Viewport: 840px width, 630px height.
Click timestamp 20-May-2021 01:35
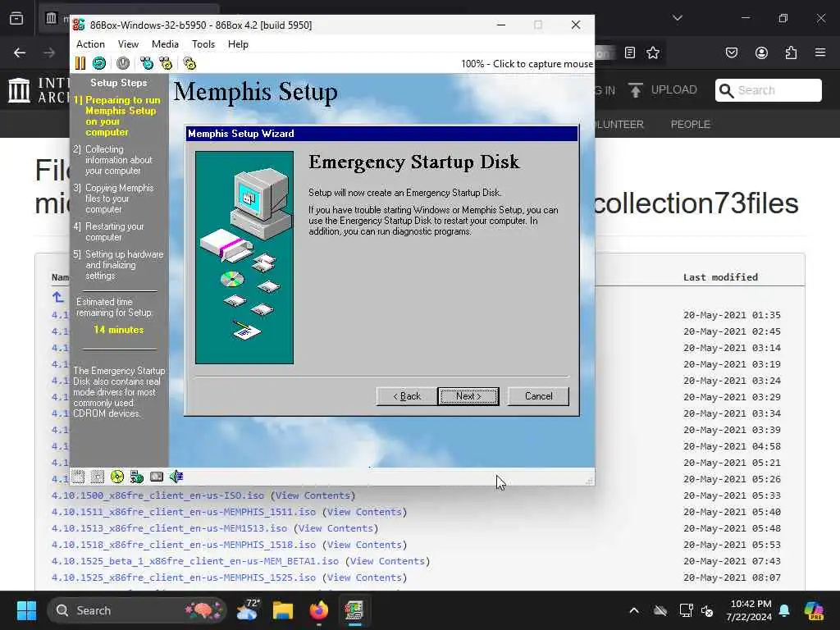coord(732,315)
